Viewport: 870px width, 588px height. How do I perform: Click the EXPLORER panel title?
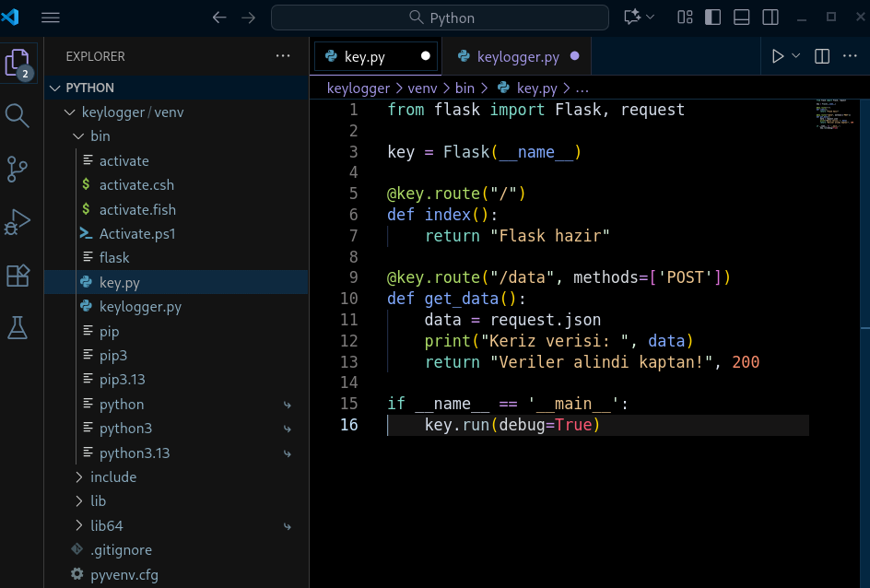[96, 56]
